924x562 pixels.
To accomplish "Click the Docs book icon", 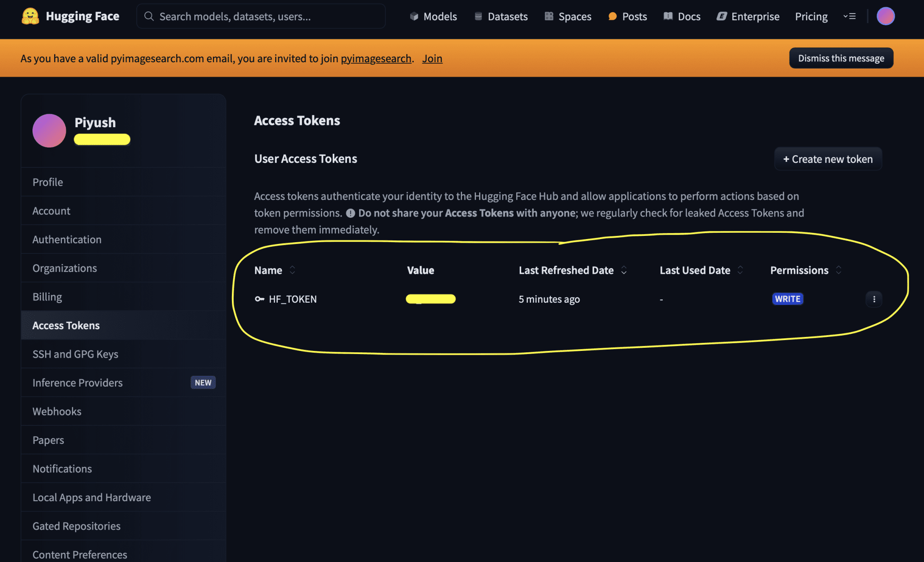I will (x=667, y=16).
